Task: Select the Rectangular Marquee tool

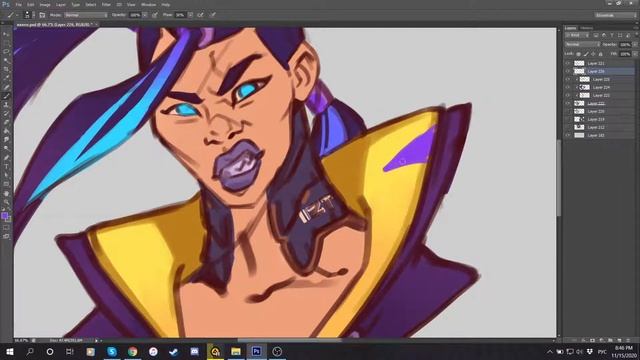Action: point(6,43)
